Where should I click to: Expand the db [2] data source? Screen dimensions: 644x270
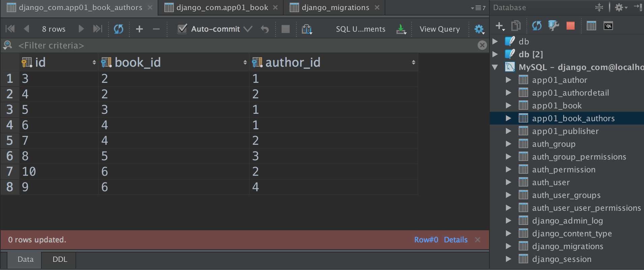[x=495, y=54]
